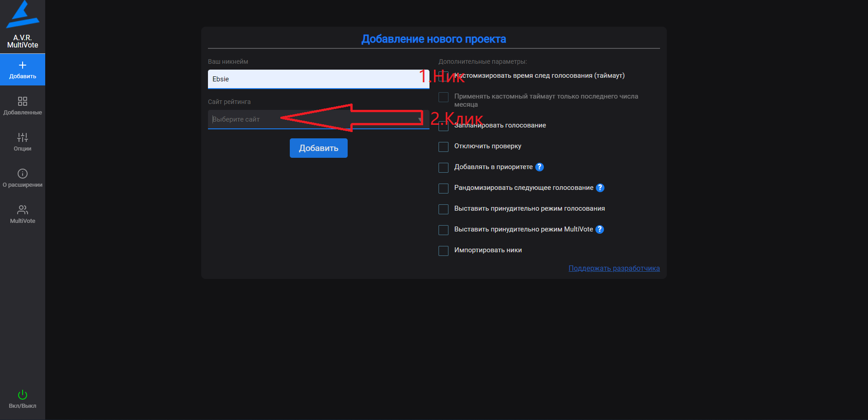Open the Выберите сайт rating site dropdown
The image size is (868, 420).
pos(318,119)
